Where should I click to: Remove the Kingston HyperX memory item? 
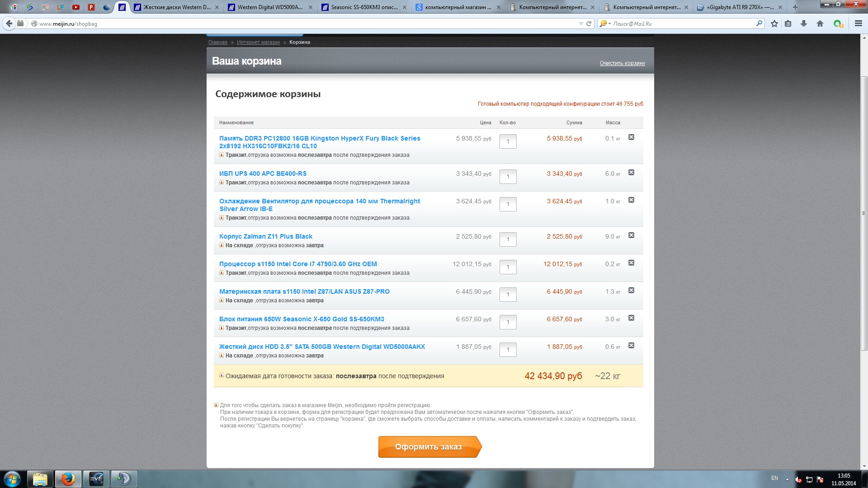point(631,137)
